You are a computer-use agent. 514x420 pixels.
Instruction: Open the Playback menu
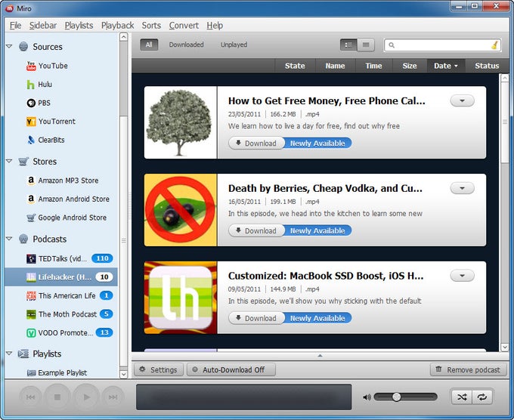pos(117,25)
